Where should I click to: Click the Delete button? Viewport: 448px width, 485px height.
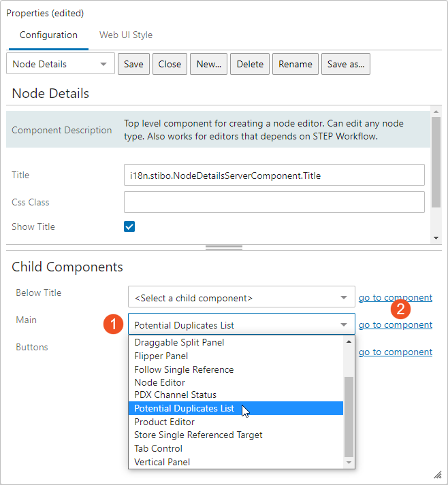[250, 64]
